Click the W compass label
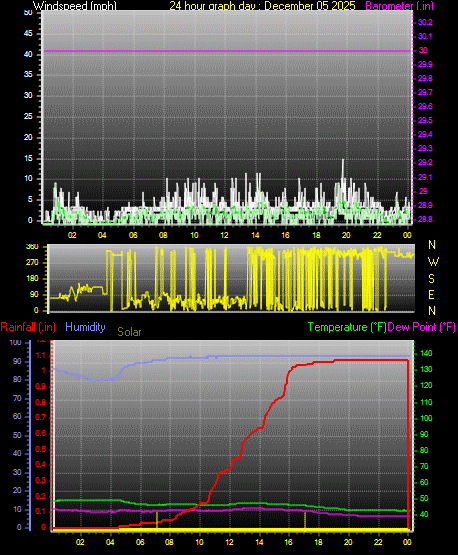Viewport: 458px width, 555px height. [x=433, y=262]
